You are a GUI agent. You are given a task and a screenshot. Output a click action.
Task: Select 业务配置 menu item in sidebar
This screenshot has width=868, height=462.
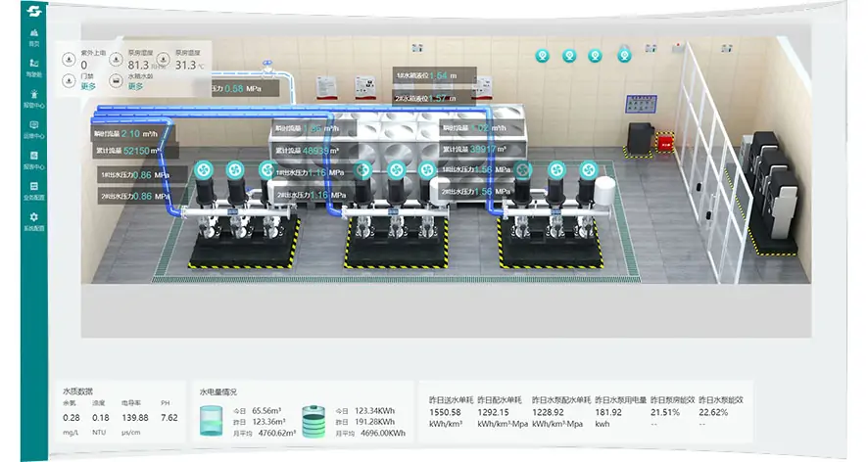(x=34, y=190)
